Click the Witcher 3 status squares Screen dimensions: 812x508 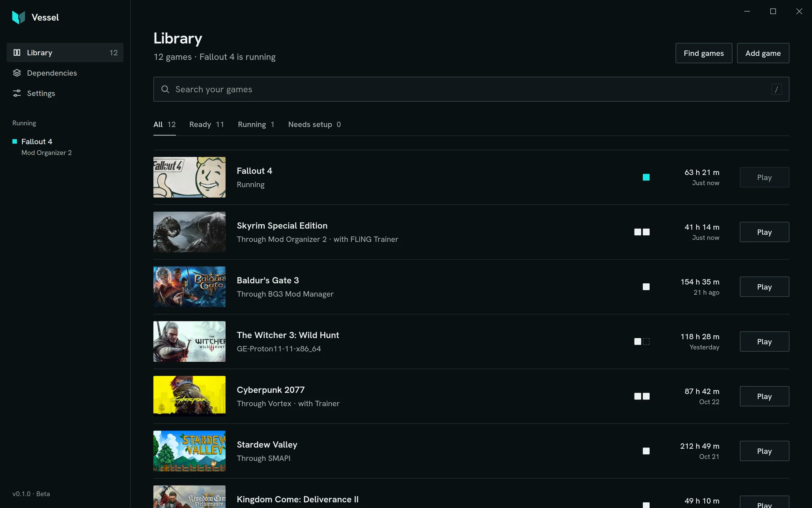click(642, 341)
